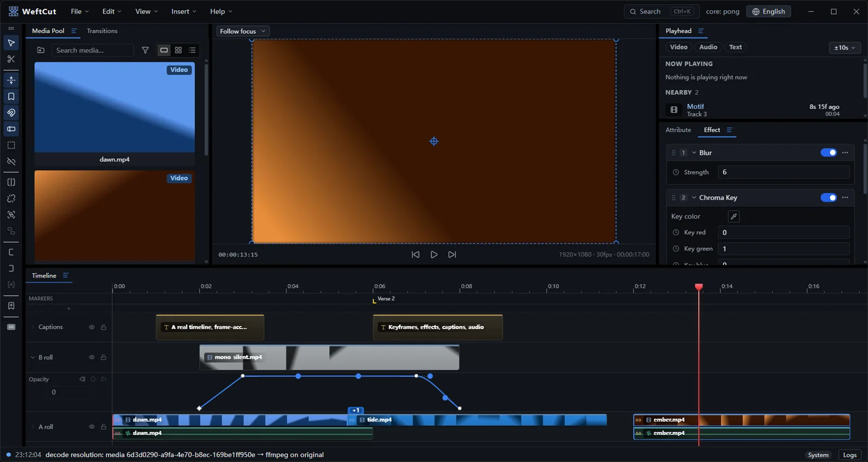Open the Timeline panel menu icon
Screen dimensions: 868x462
coord(66,276)
